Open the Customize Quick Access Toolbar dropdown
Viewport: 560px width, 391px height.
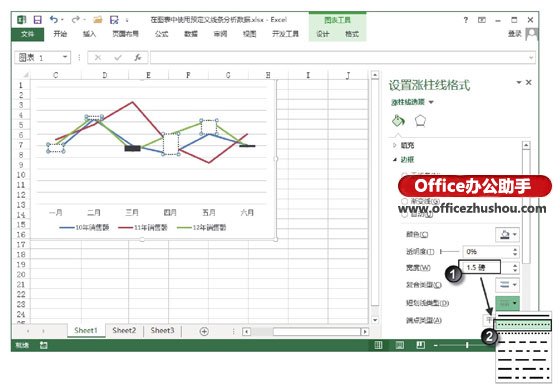127,20
